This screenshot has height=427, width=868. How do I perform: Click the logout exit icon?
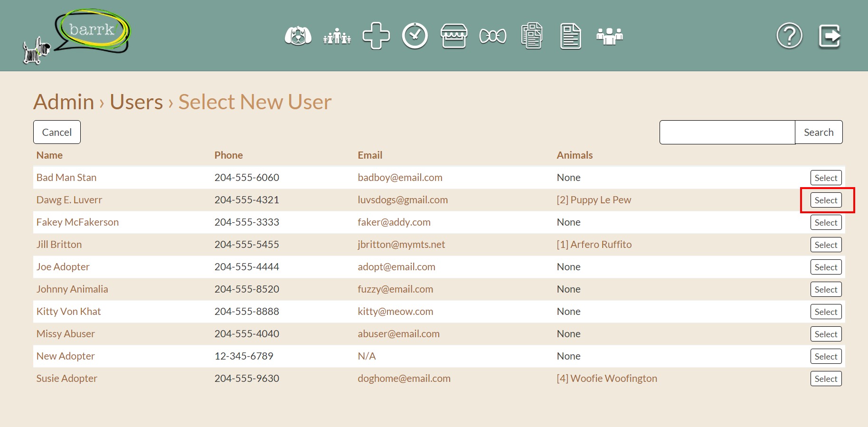pyautogui.click(x=830, y=36)
